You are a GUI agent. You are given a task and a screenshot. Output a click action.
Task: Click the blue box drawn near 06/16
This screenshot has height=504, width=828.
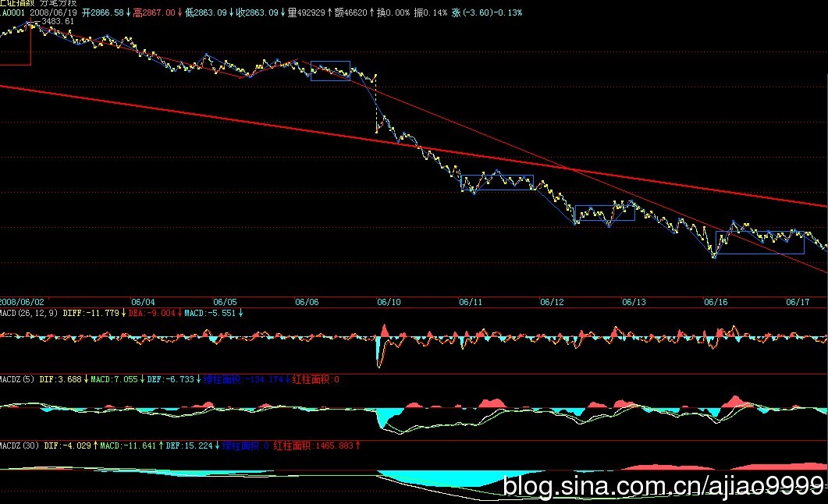coord(759,242)
